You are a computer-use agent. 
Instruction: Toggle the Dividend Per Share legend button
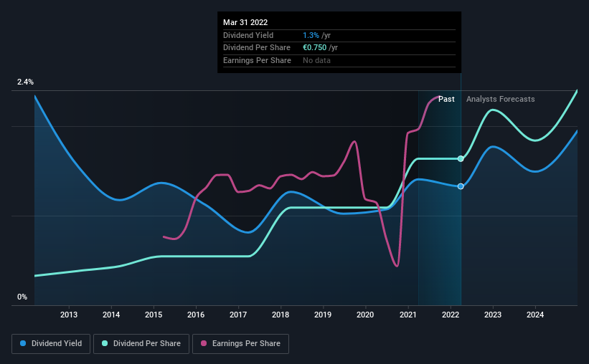tap(141, 344)
